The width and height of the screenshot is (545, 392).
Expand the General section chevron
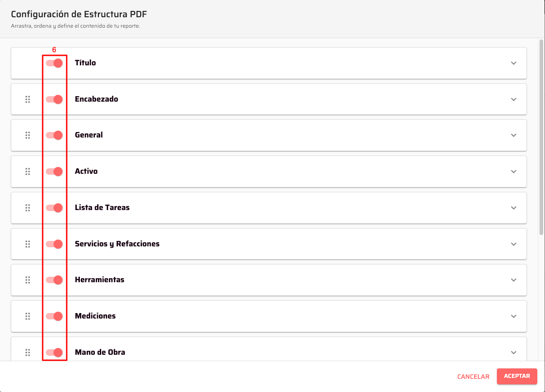tap(514, 135)
